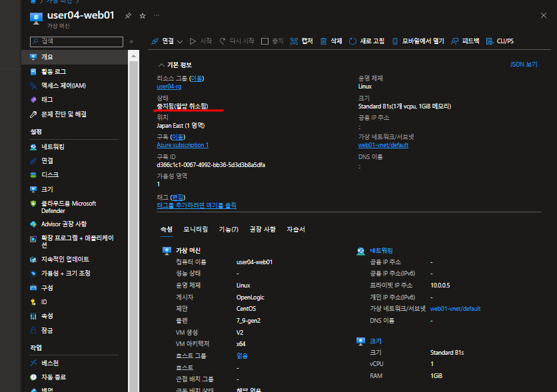Switch to the 자습서 tab
Screen dimensions: 557x392
[296, 230]
